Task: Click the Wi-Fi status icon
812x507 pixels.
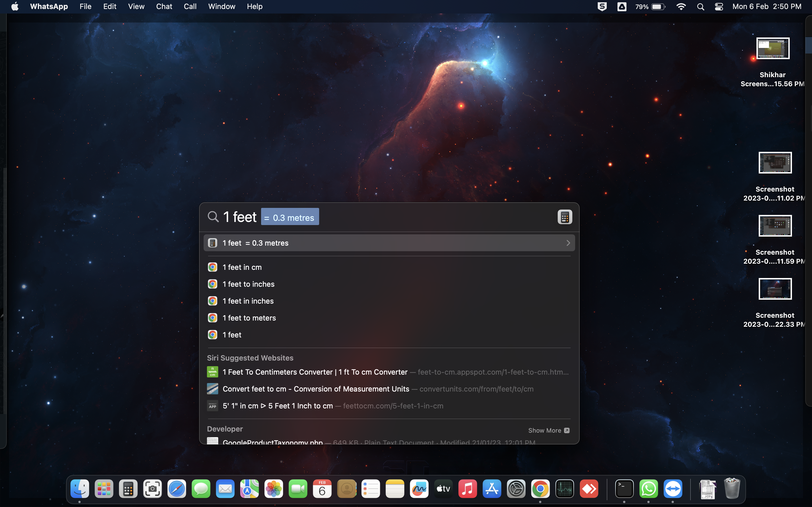Action: coord(681,7)
